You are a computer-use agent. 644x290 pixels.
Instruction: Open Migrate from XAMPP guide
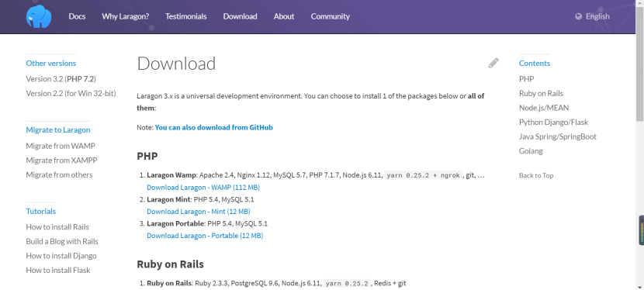click(61, 161)
